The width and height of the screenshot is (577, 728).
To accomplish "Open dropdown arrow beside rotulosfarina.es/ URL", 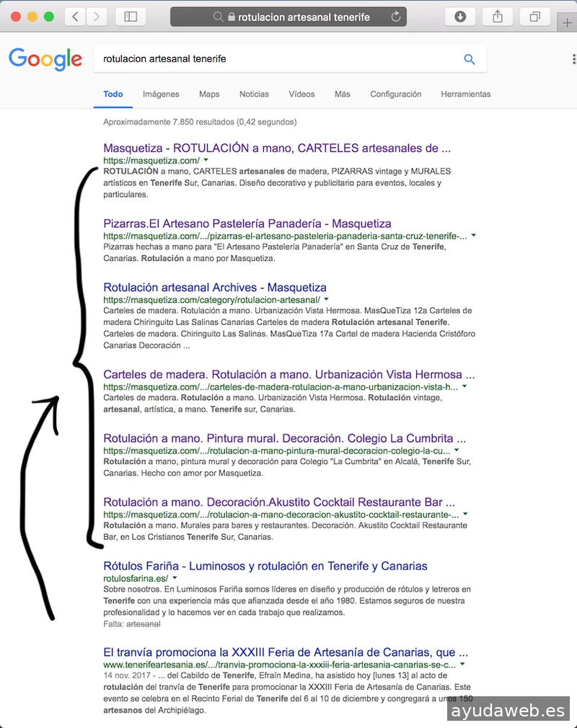I will pos(175,578).
